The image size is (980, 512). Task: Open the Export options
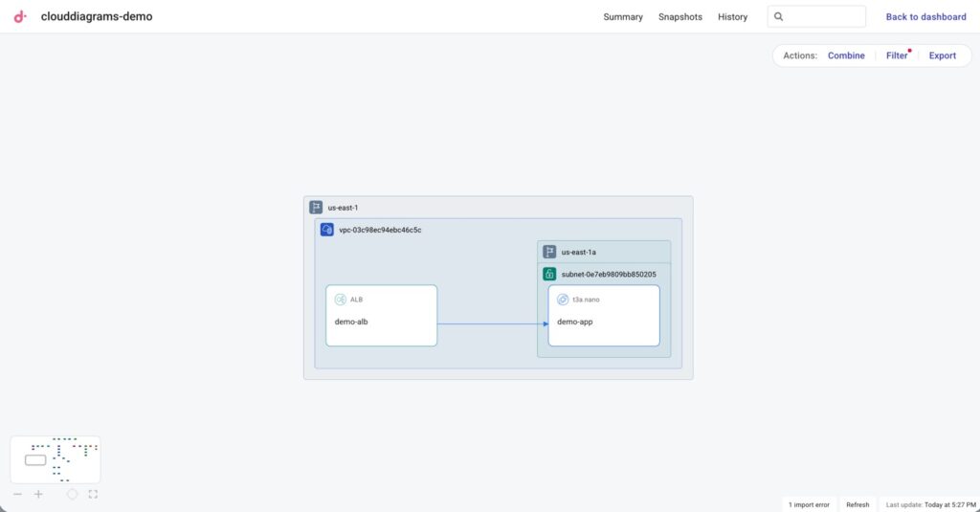coord(942,56)
